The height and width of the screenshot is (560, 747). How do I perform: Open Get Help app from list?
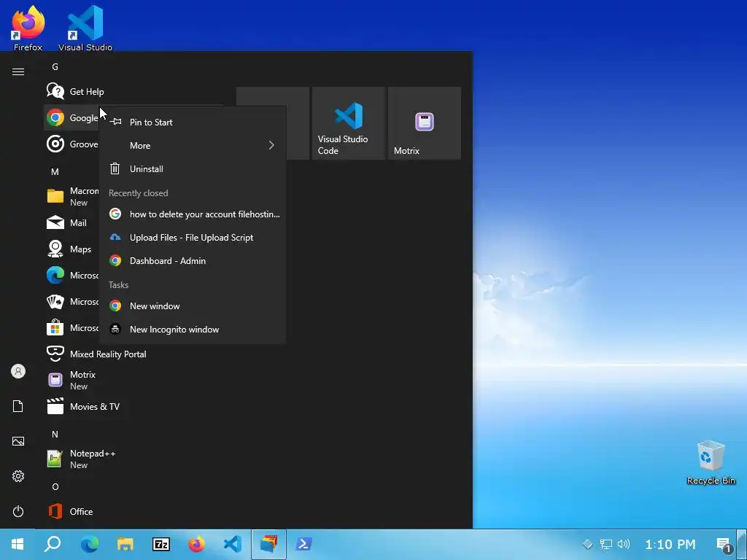coord(133,91)
